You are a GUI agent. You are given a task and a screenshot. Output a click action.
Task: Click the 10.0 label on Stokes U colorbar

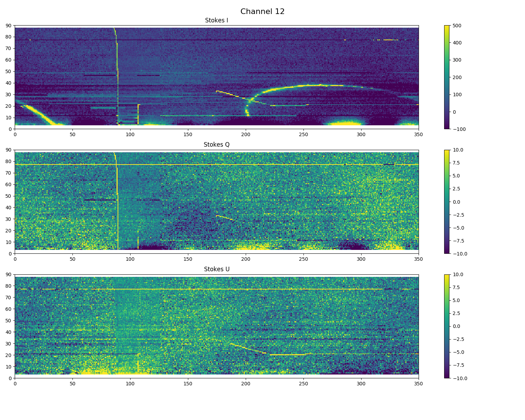click(x=457, y=274)
